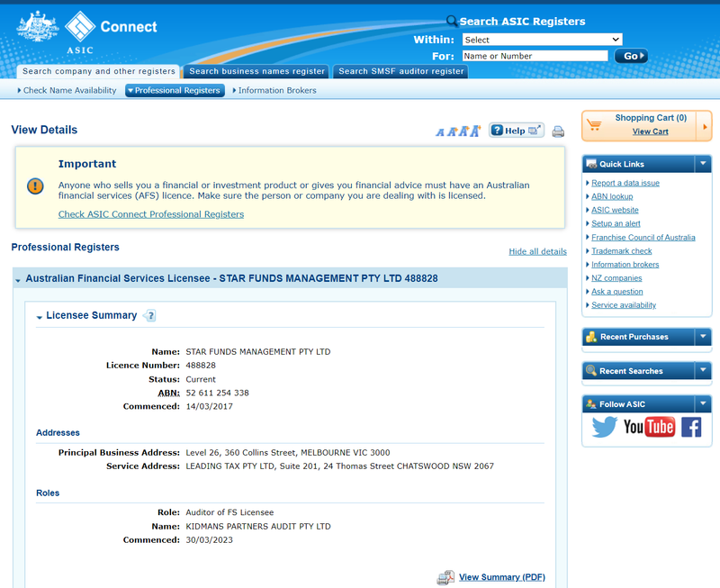
Task: Switch to Search business names register tab
Action: [256, 71]
